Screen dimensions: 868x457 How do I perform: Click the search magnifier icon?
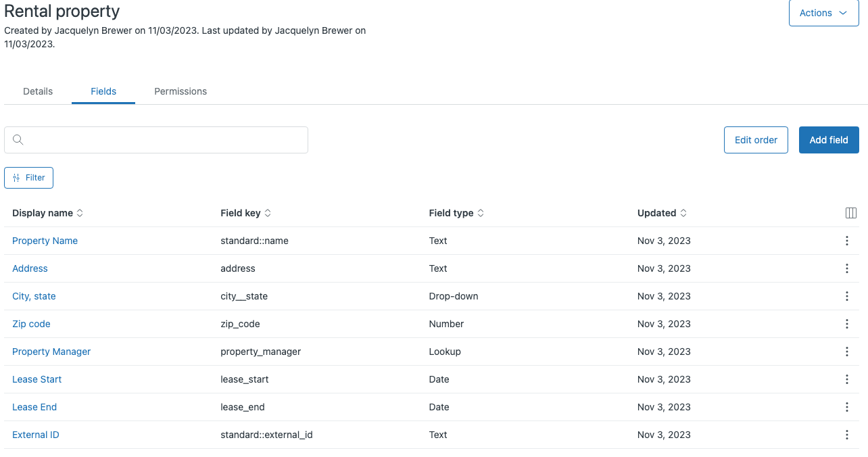click(18, 139)
